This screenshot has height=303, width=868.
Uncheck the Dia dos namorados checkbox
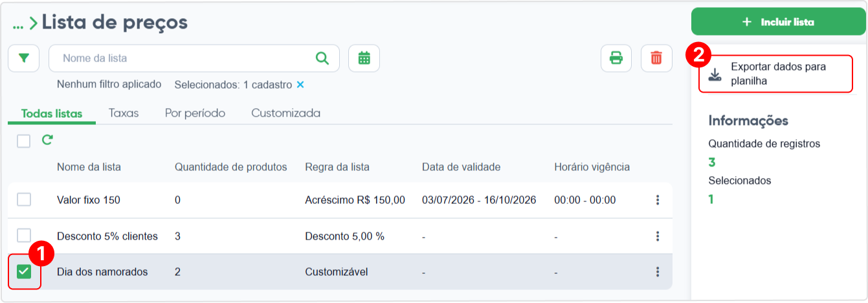click(24, 271)
